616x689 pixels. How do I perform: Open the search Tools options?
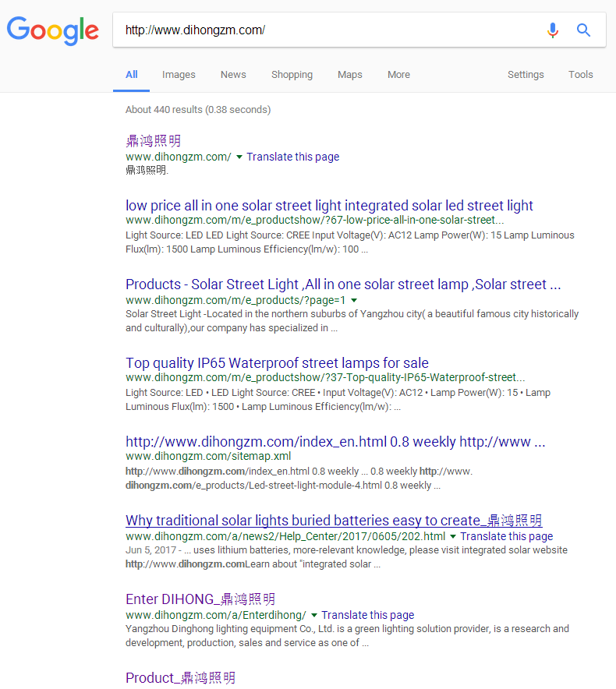tap(580, 75)
